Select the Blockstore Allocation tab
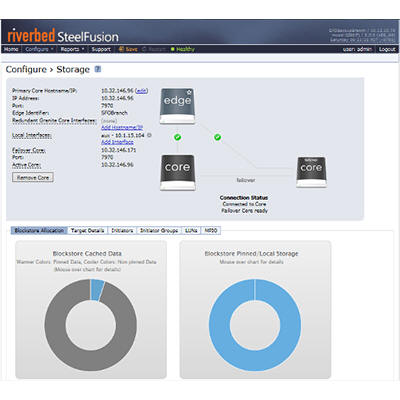 pos(39,230)
